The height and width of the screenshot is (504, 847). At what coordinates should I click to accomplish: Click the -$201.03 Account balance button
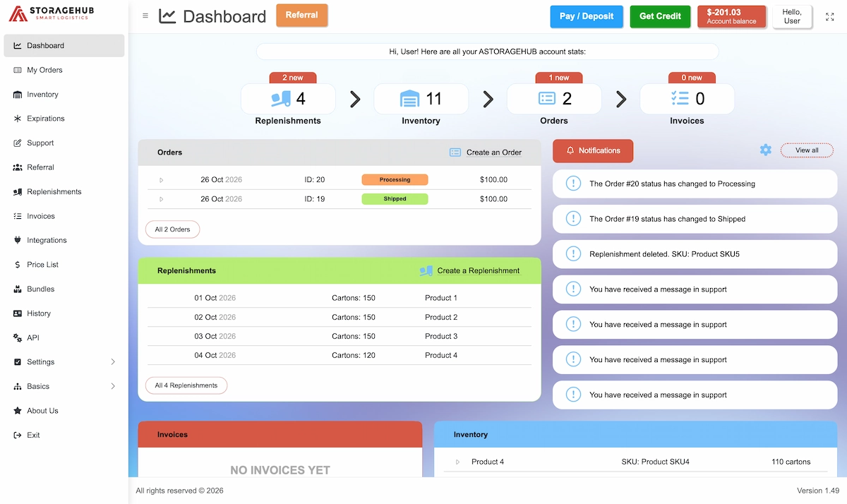click(731, 16)
